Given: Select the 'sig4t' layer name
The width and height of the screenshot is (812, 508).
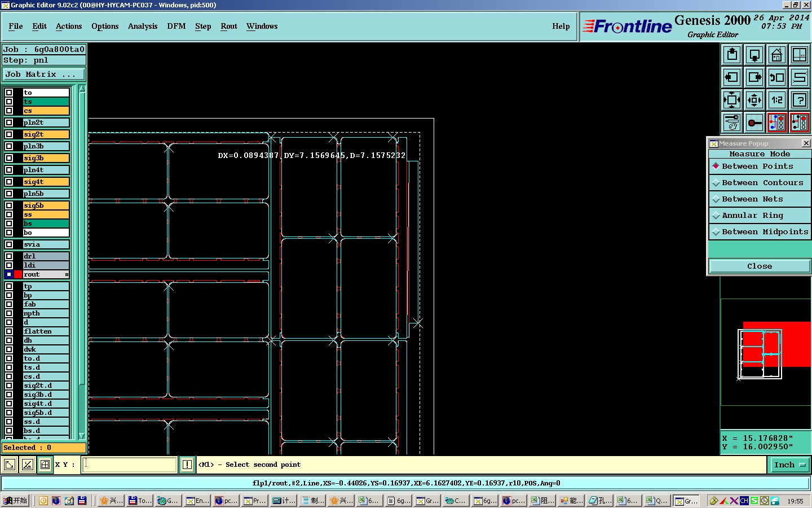Looking at the screenshot, I should point(46,182).
